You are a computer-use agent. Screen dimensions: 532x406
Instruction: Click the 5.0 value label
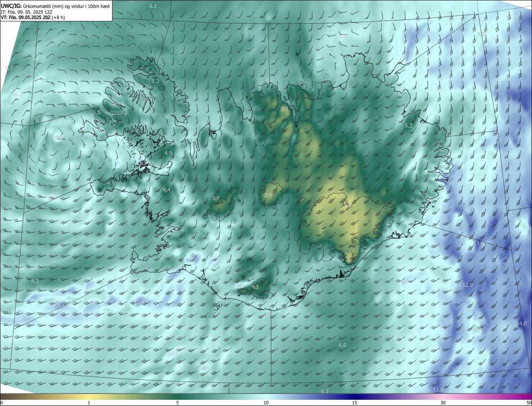96,113
